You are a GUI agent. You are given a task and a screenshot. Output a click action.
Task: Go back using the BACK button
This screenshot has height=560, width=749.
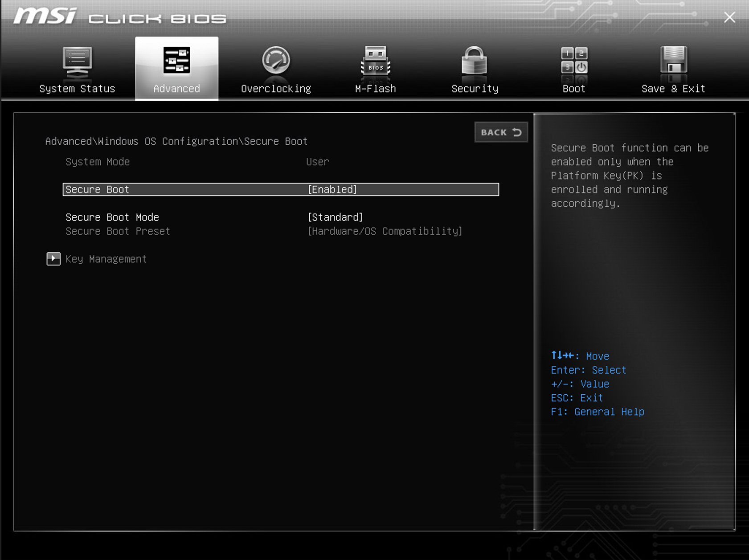click(501, 132)
